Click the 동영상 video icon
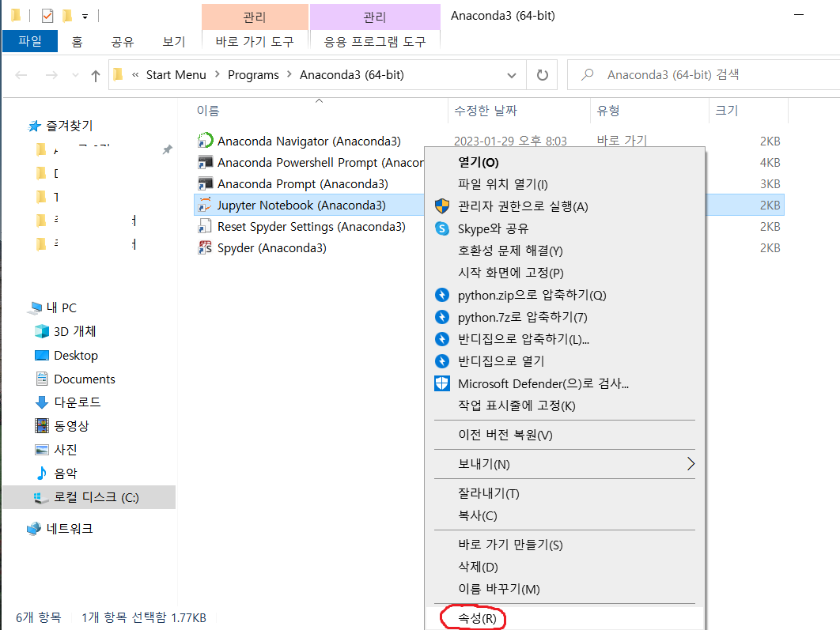 (x=42, y=425)
